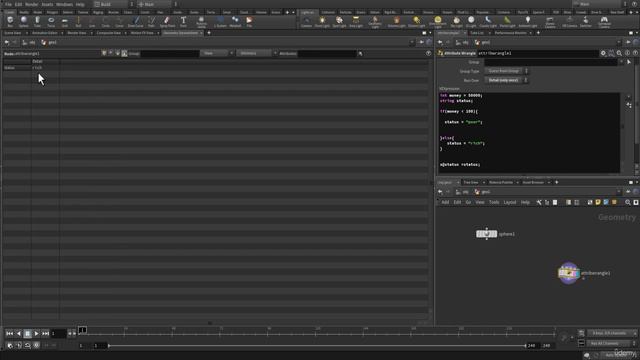Select the Sphere shelf tool

pos(24,22)
